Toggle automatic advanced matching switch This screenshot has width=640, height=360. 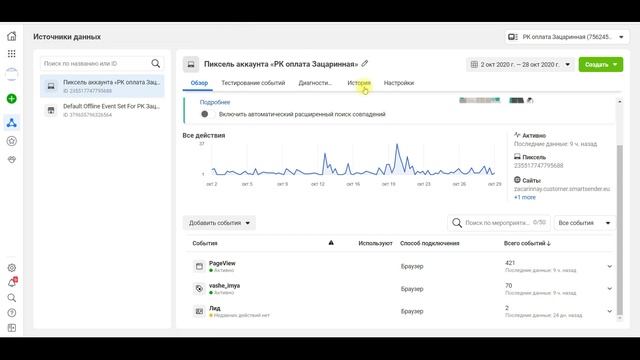tap(207, 114)
